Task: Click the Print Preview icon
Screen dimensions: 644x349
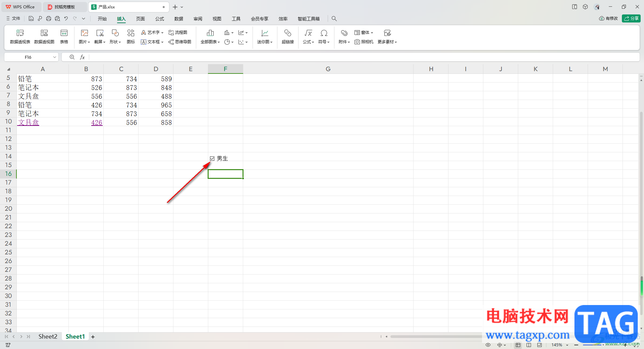Action: point(57,19)
